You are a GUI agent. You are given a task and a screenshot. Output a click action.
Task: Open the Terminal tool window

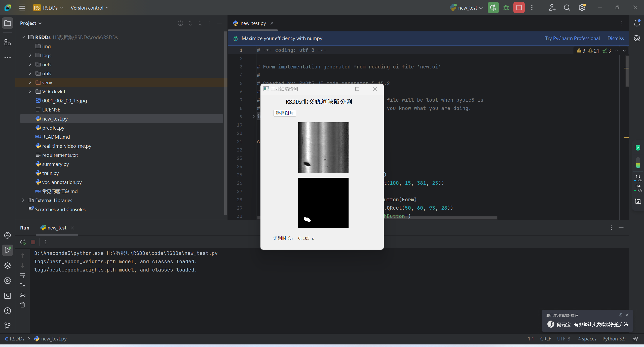pos(8,296)
